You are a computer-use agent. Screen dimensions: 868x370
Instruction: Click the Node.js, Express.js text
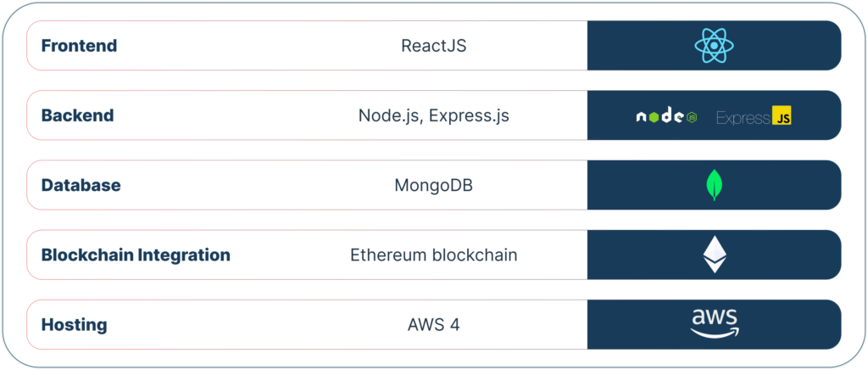click(x=433, y=115)
